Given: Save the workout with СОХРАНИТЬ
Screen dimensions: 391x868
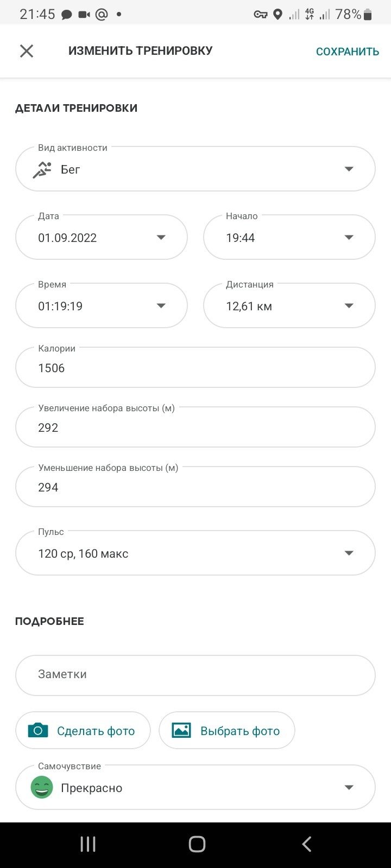Looking at the screenshot, I should 348,52.
